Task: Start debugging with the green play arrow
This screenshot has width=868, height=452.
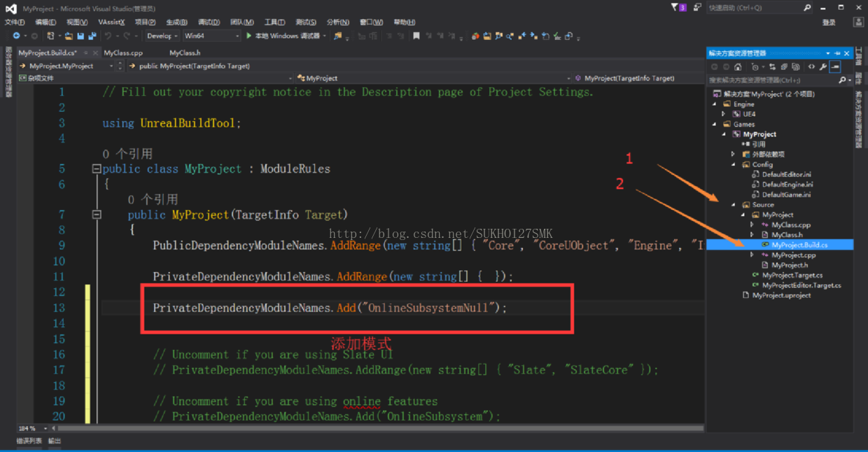Action: click(x=248, y=35)
